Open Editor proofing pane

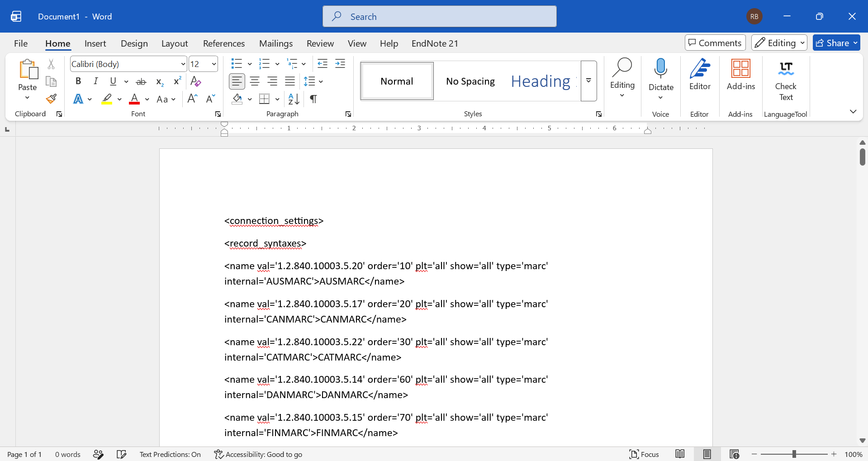(x=700, y=75)
